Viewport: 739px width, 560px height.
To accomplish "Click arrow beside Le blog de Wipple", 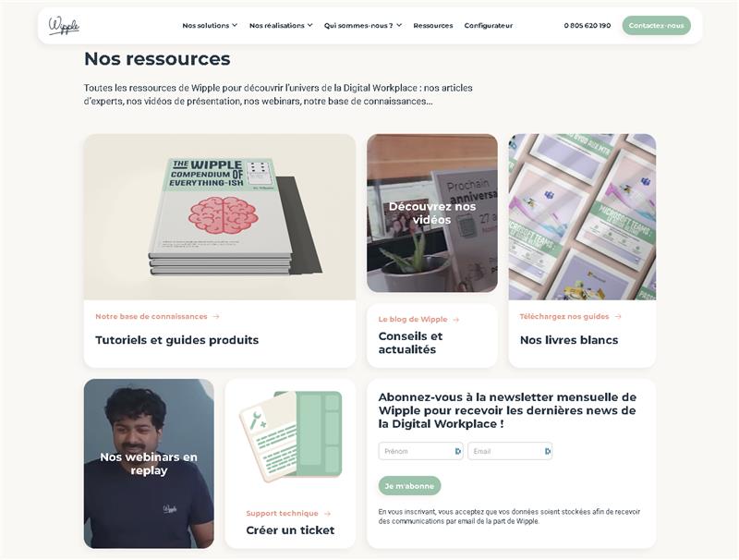I will 455,319.
